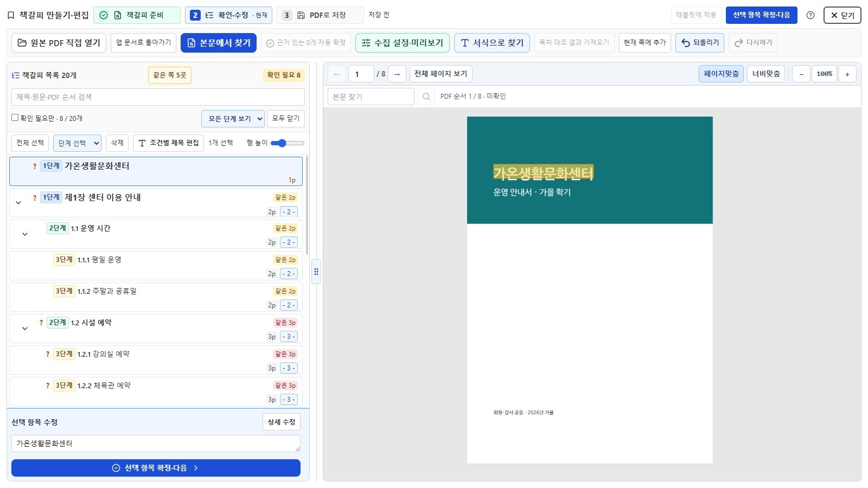Open the 단계 선택 dropdown
The height and width of the screenshot is (488, 868).
78,143
